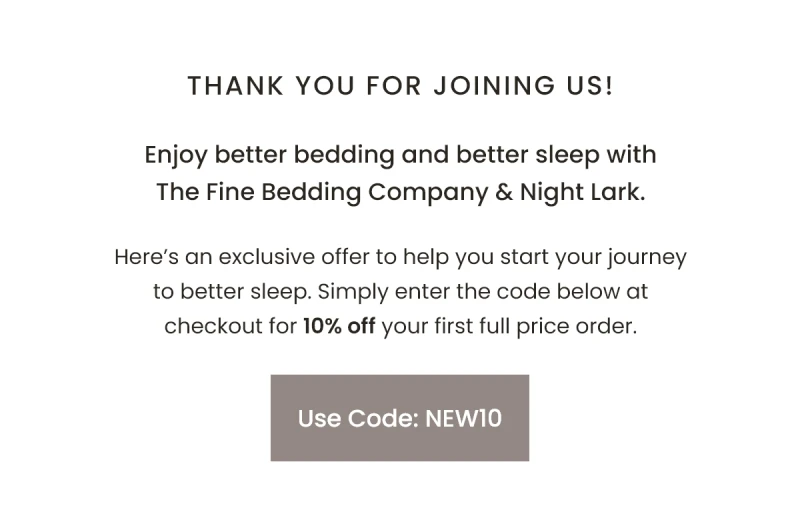800x528 pixels.
Task: Click the words Night Lark
Action: [583, 192]
